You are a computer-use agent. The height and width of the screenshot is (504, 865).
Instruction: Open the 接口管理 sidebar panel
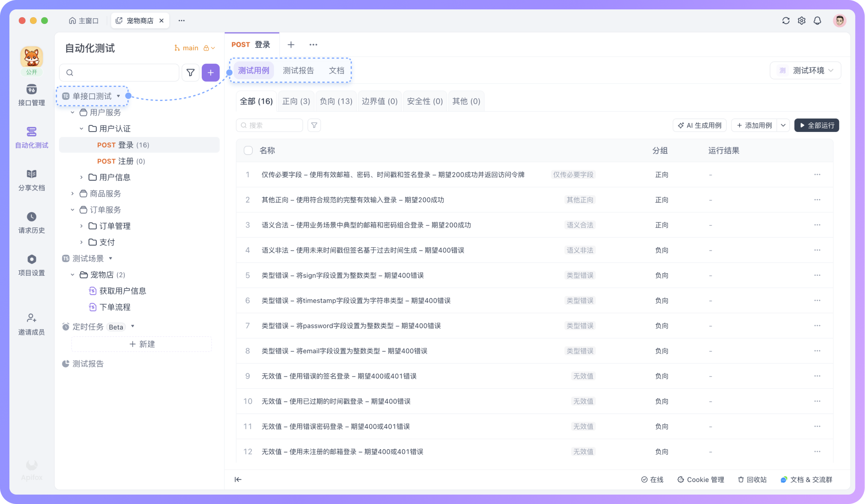31,95
